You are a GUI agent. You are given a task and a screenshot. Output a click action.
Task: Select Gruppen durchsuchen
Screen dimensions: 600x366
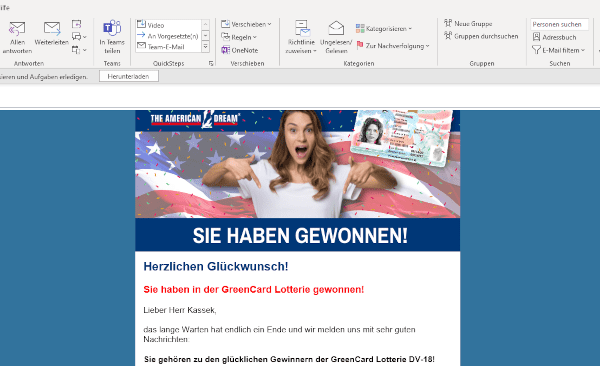(x=481, y=36)
